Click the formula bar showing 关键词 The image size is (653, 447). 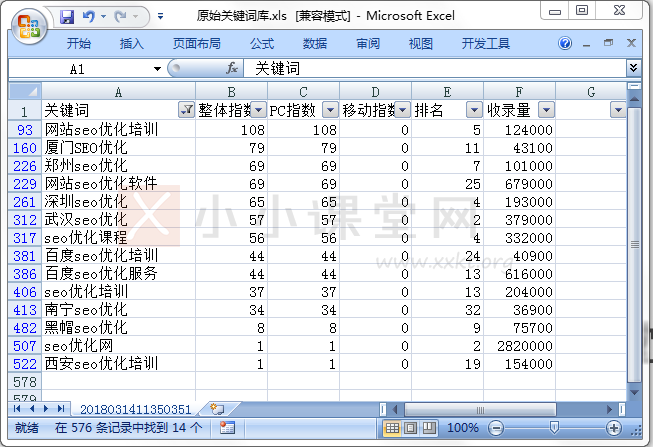pyautogui.click(x=435, y=68)
